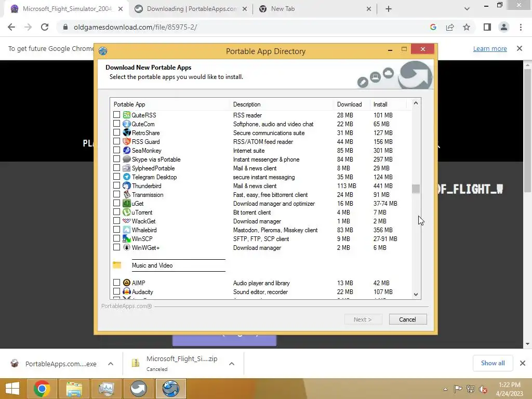Click the RetroShare app icon

pos(127,132)
